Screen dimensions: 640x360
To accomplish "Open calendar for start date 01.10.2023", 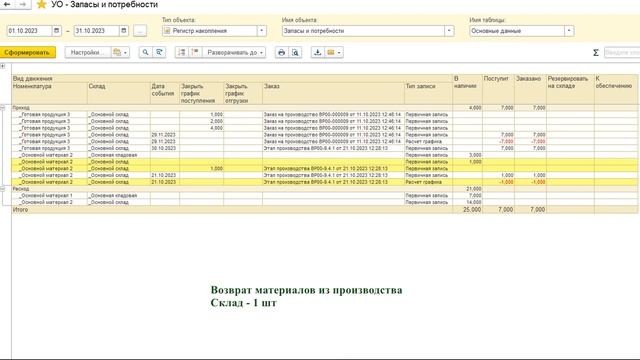I will tap(57, 31).
